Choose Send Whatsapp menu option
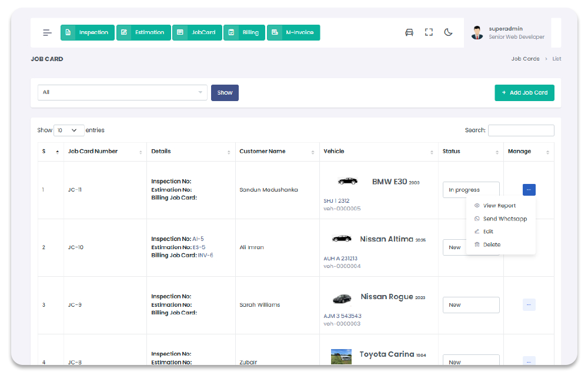 tap(505, 219)
